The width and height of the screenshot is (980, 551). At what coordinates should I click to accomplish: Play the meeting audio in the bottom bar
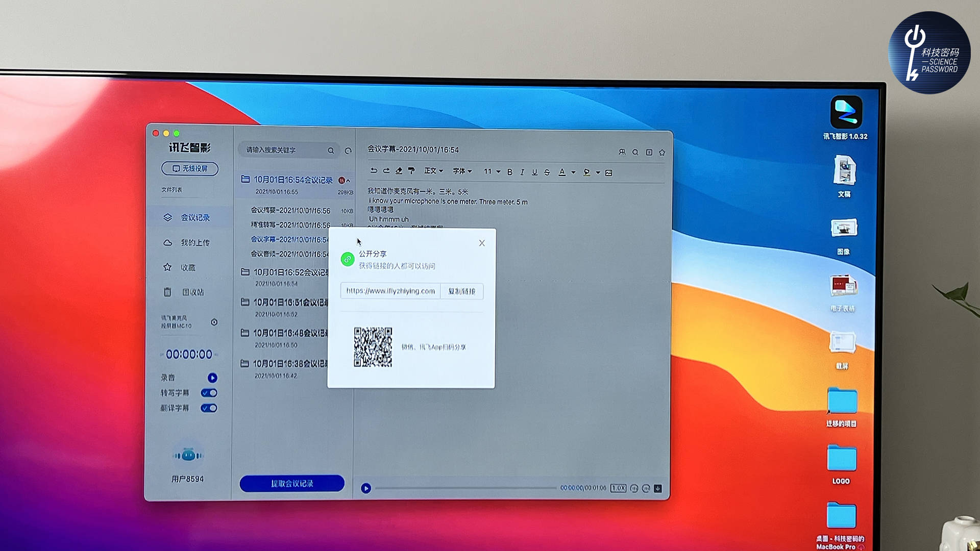click(x=366, y=488)
